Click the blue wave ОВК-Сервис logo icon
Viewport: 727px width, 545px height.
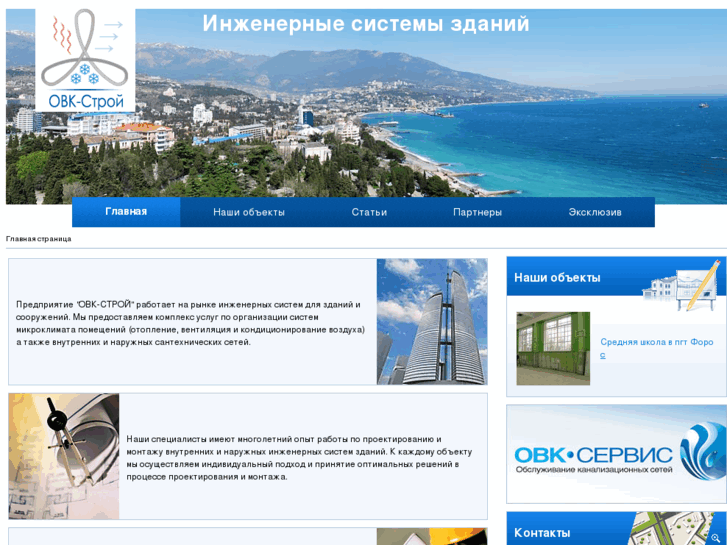tap(702, 451)
